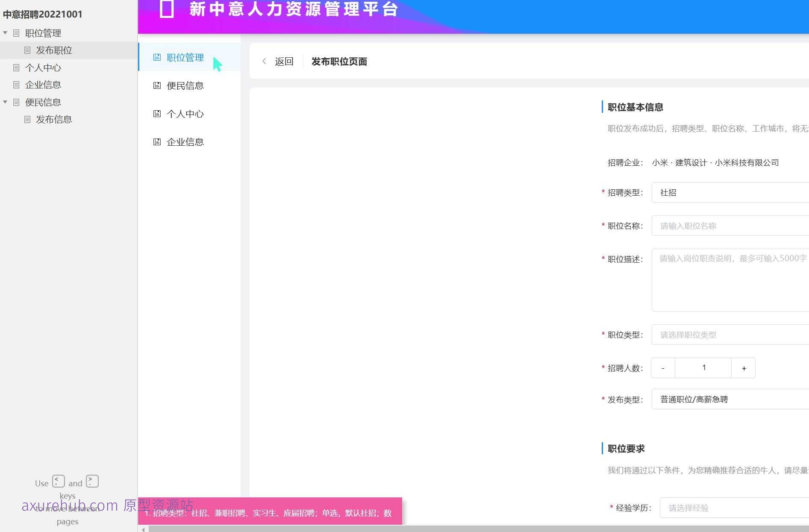This screenshot has width=809, height=532.
Task: Go back using the 返回 link
Action: click(x=284, y=62)
